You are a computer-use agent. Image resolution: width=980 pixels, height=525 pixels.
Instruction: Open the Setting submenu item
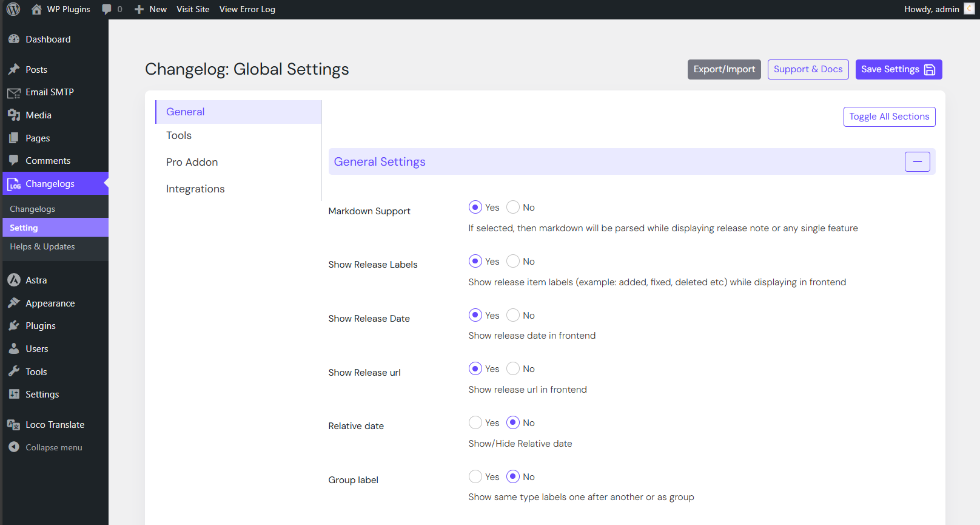(55, 228)
